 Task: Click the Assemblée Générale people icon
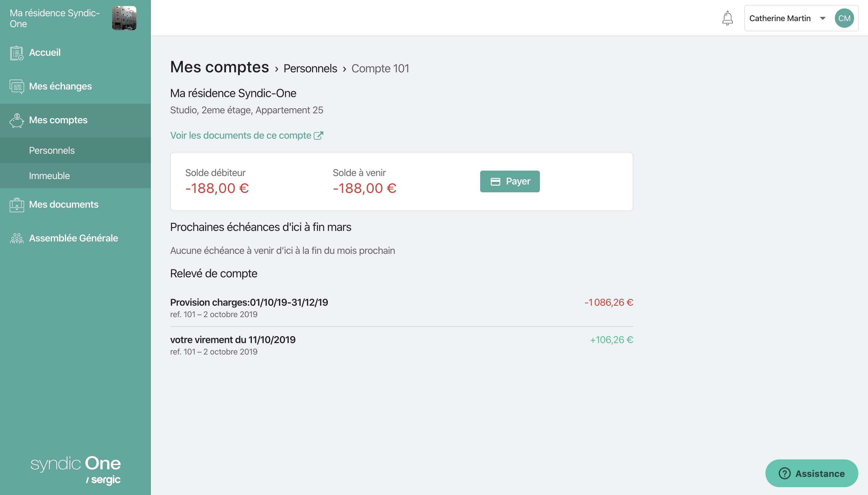pyautogui.click(x=17, y=239)
